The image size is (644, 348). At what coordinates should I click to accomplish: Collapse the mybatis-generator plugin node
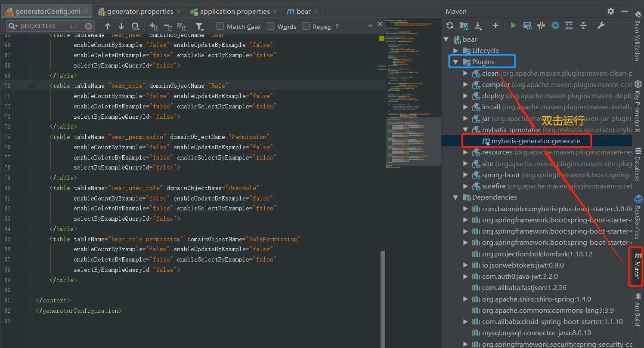(465, 129)
